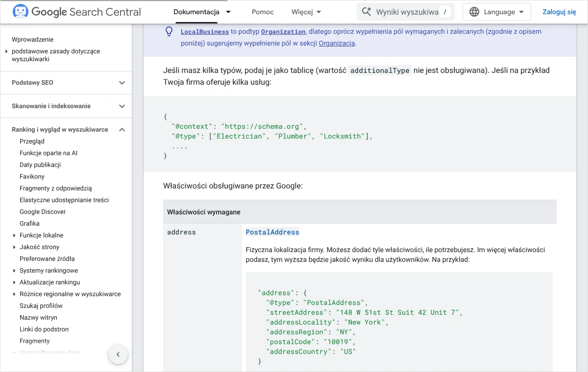Click the Zaloguj się link
The image size is (588, 372).
(559, 12)
